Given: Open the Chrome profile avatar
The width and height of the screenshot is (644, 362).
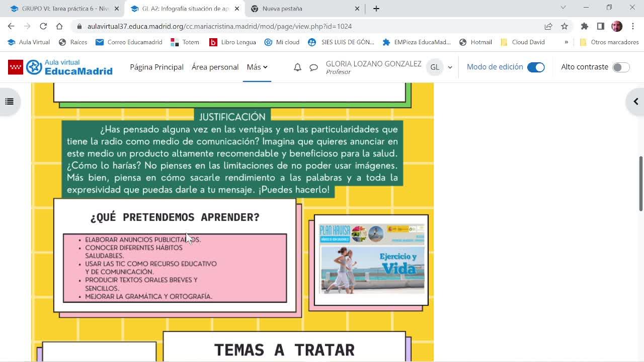Looking at the screenshot, I should pyautogui.click(x=617, y=26).
